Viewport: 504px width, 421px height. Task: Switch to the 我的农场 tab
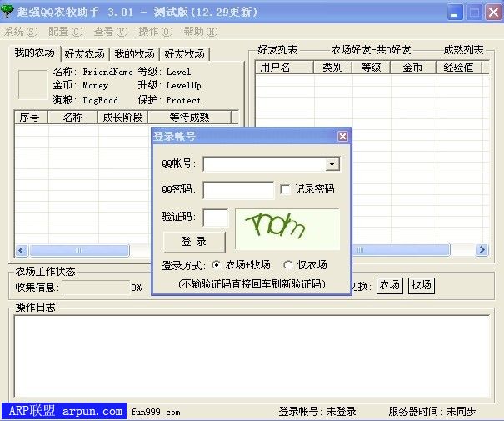tap(35, 53)
